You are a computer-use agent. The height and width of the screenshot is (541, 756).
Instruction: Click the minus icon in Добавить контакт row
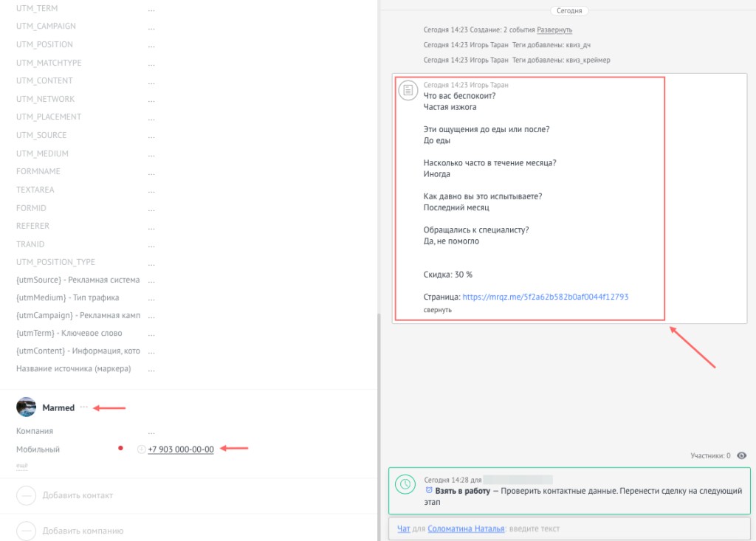click(x=27, y=495)
